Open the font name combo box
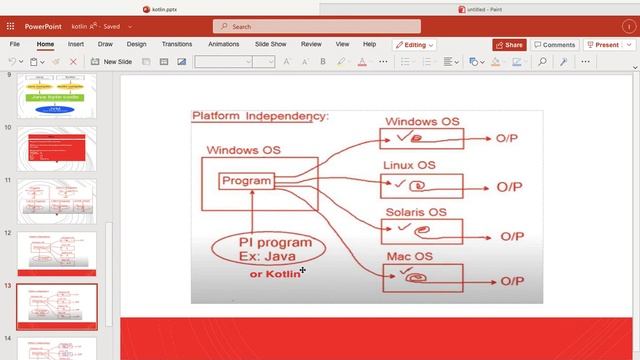640x360 pixels. click(x=223, y=62)
